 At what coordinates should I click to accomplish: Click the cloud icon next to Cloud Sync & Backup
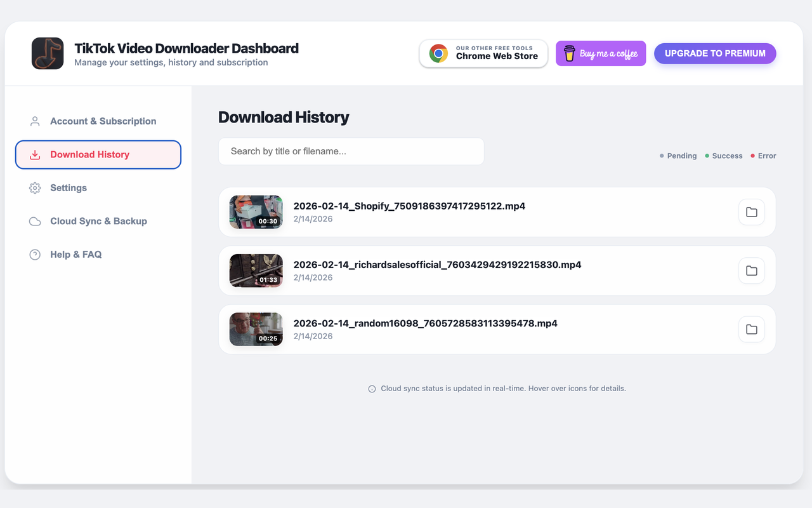[x=35, y=221]
